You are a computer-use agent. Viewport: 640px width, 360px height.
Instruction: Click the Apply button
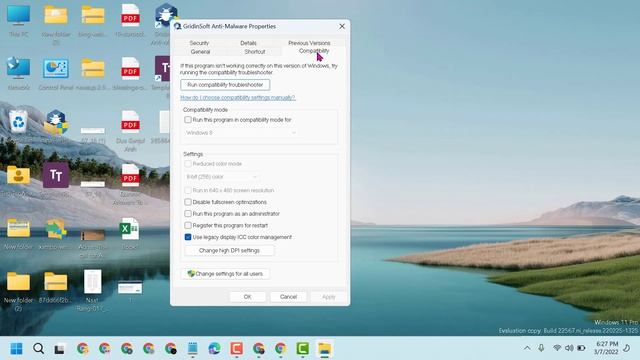click(x=329, y=297)
